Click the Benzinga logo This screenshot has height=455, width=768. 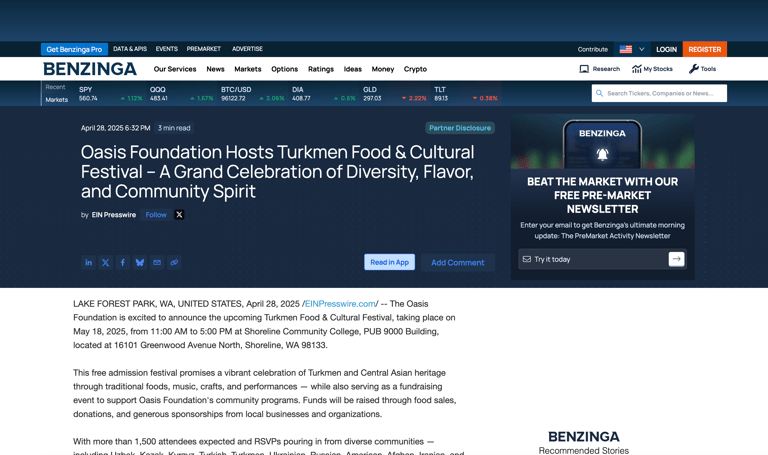90,69
